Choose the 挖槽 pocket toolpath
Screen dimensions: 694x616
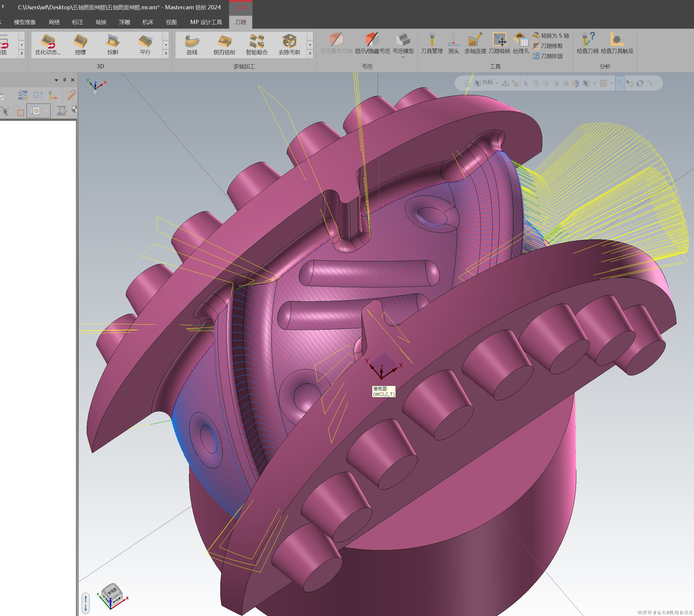pos(80,45)
